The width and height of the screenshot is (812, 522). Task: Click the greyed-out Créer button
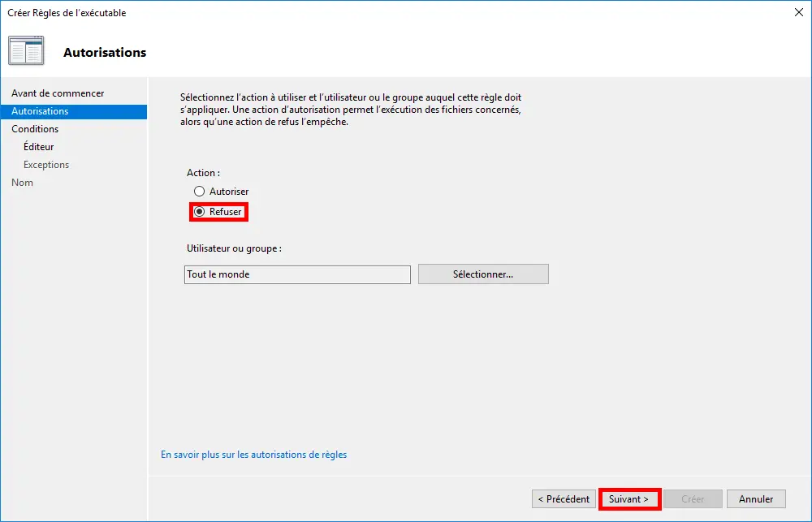point(693,499)
